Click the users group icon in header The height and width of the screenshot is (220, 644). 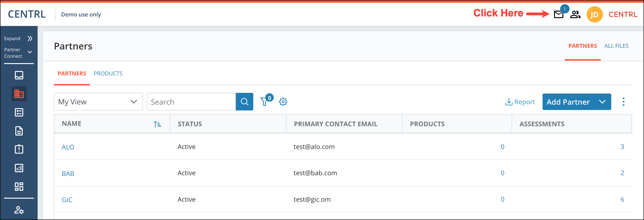point(575,14)
